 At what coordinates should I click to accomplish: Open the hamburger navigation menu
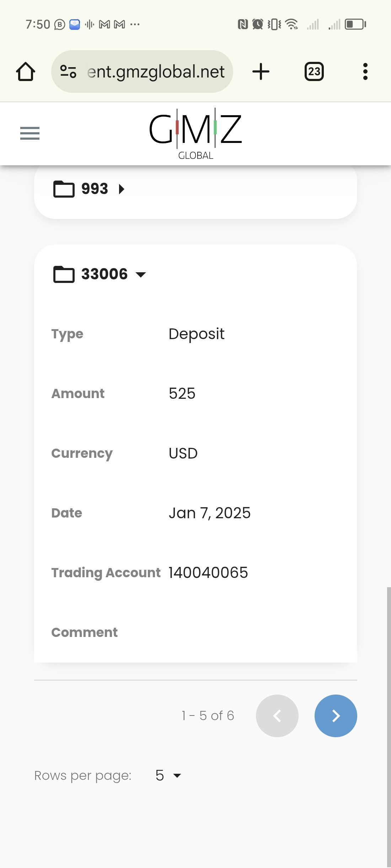(30, 133)
